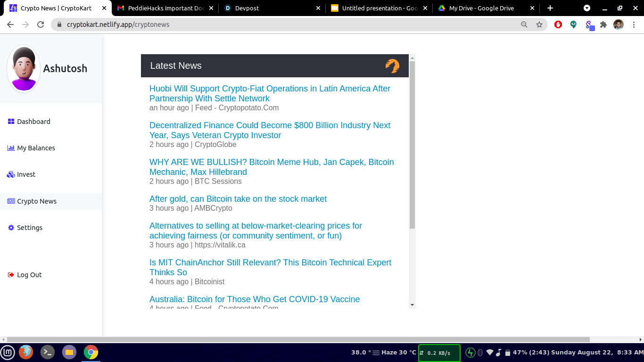Click the Settings gear icon
Viewport: 644px width, 362px height.
[x=11, y=228]
